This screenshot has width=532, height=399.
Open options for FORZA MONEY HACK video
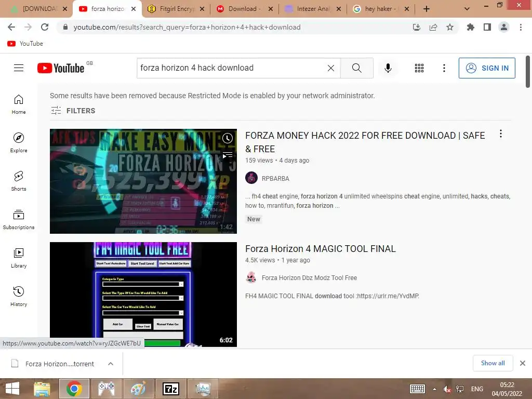tap(500, 134)
